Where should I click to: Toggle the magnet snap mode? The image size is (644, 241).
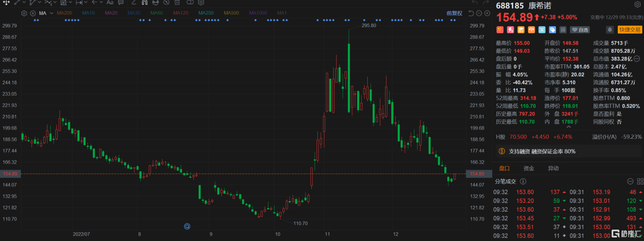tap(144, 2)
